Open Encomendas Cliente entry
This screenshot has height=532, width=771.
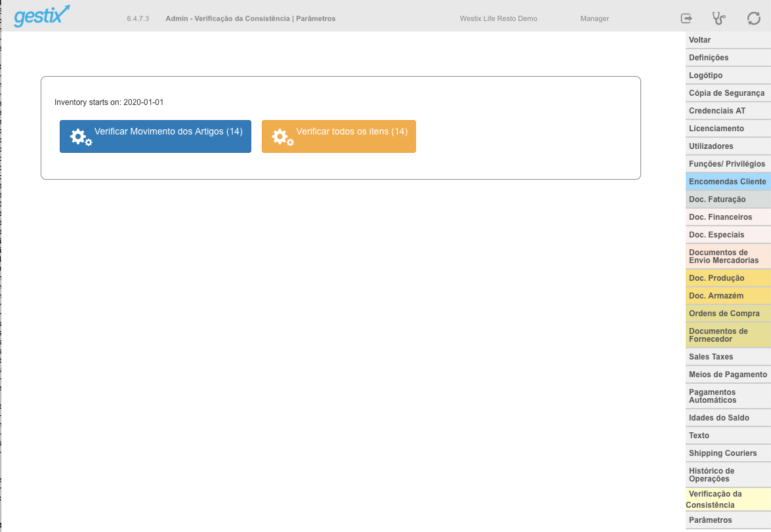[x=728, y=182]
